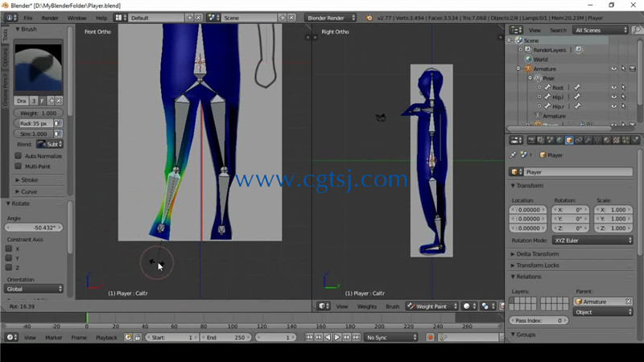Image resolution: width=644 pixels, height=362 pixels.
Task: Play the animation forward
Action: tap(337, 337)
